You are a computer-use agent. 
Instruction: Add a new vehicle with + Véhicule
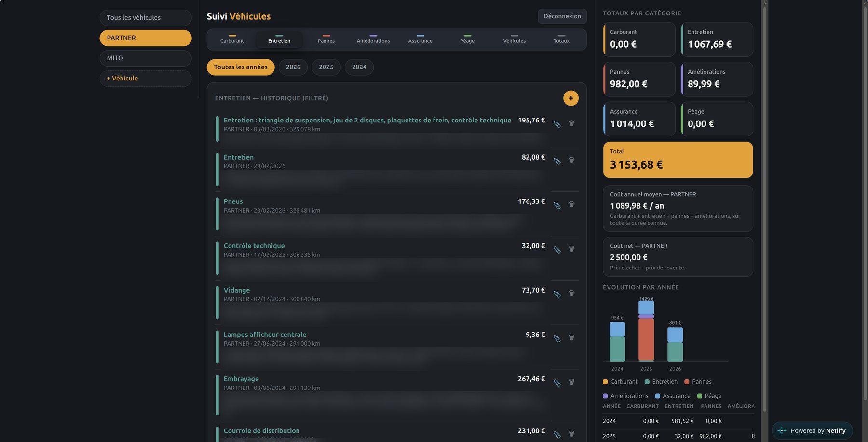(146, 78)
